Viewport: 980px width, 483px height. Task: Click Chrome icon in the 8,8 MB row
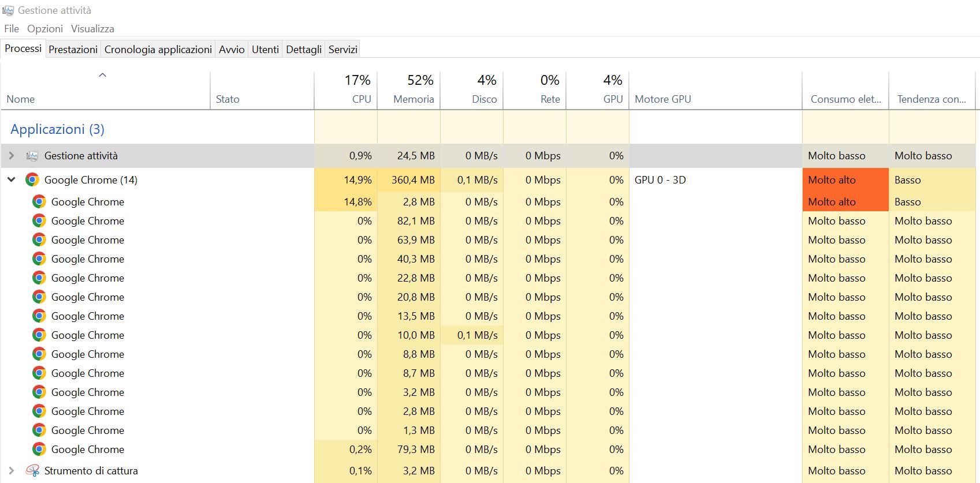39,354
